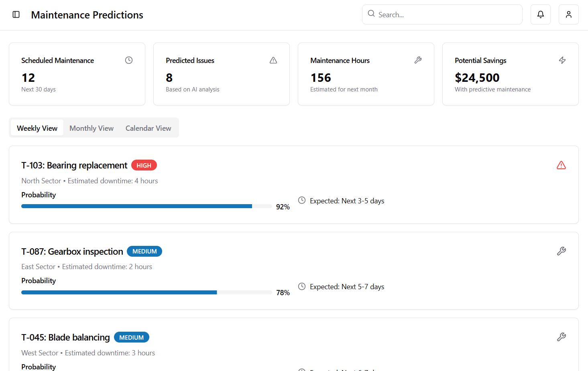588x371 pixels.
Task: Click the wrench icon in Maintenance Hours
Action: pos(418,60)
